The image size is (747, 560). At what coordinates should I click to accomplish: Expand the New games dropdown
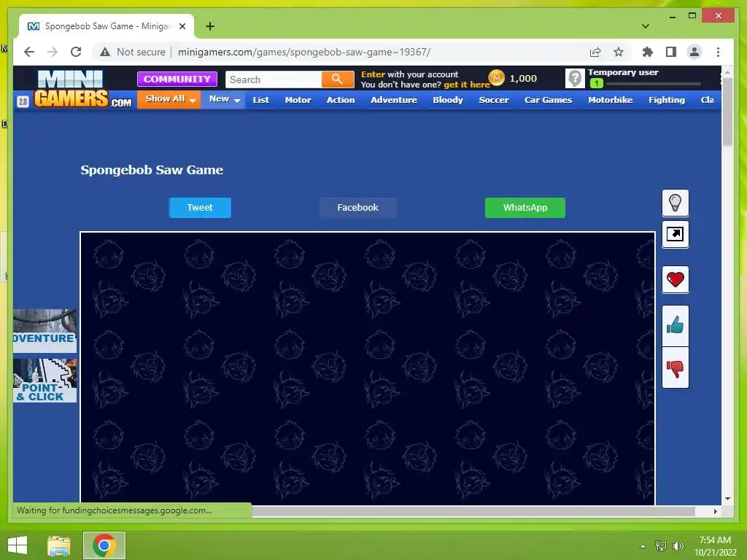pyautogui.click(x=224, y=99)
